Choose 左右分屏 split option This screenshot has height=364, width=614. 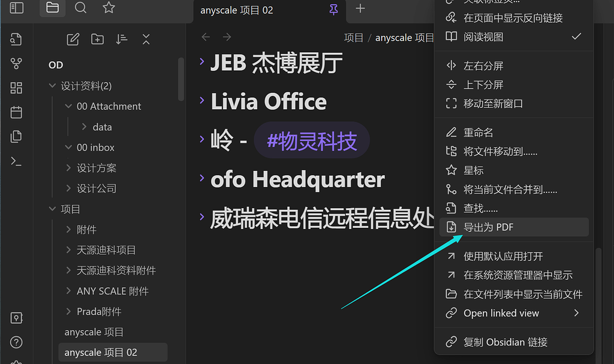514,65
